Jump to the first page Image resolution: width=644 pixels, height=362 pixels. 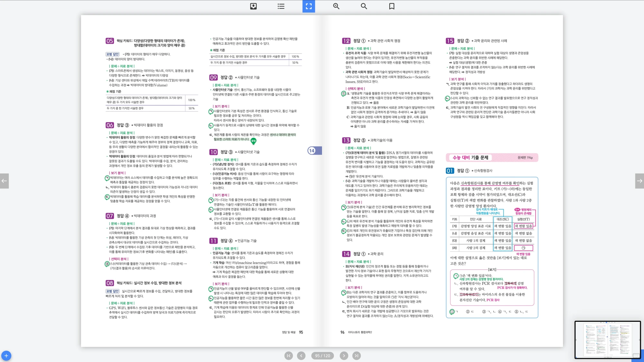coord(289,356)
